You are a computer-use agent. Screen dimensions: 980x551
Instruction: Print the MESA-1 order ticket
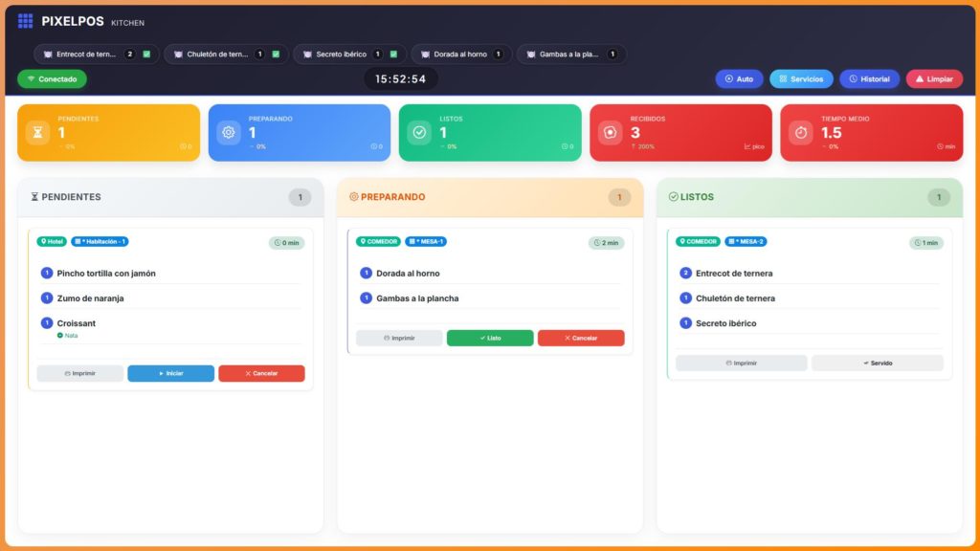tap(399, 338)
